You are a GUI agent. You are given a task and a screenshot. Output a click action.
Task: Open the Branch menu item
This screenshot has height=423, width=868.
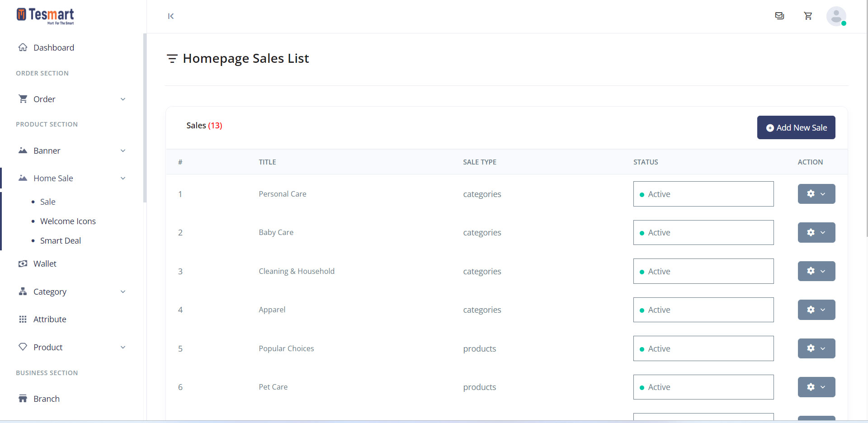click(x=47, y=399)
